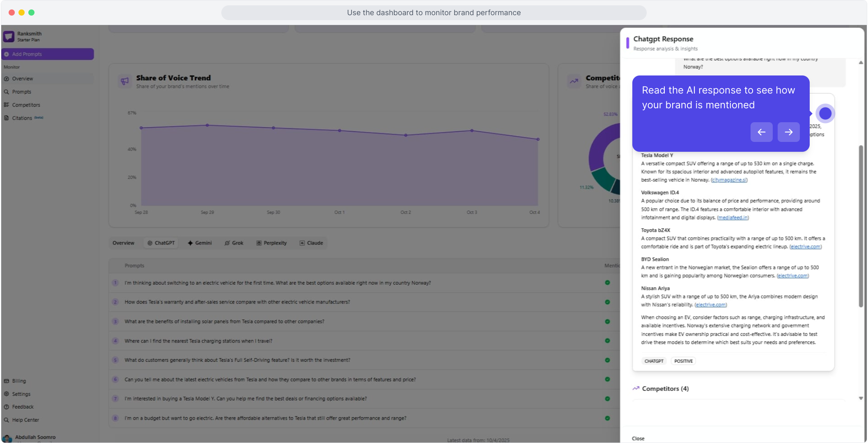Viewport: 868px width, 443px height.
Task: Click the Add Prompts button
Action: click(x=48, y=54)
